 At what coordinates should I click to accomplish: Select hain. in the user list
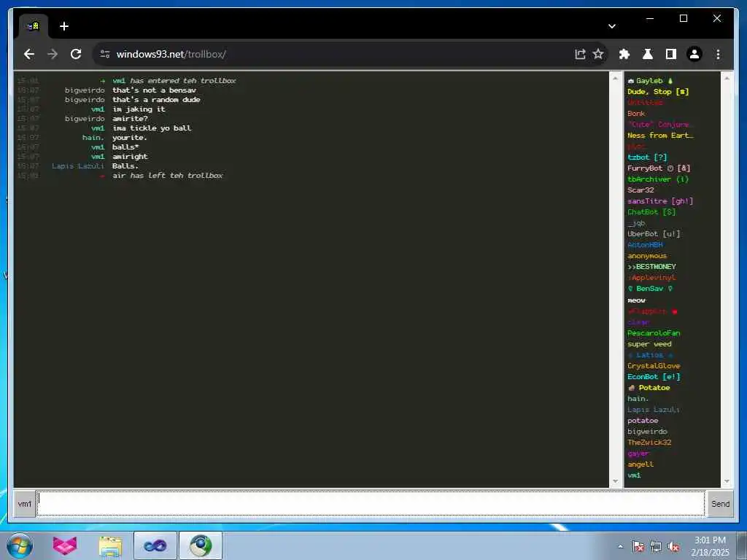pyautogui.click(x=638, y=399)
